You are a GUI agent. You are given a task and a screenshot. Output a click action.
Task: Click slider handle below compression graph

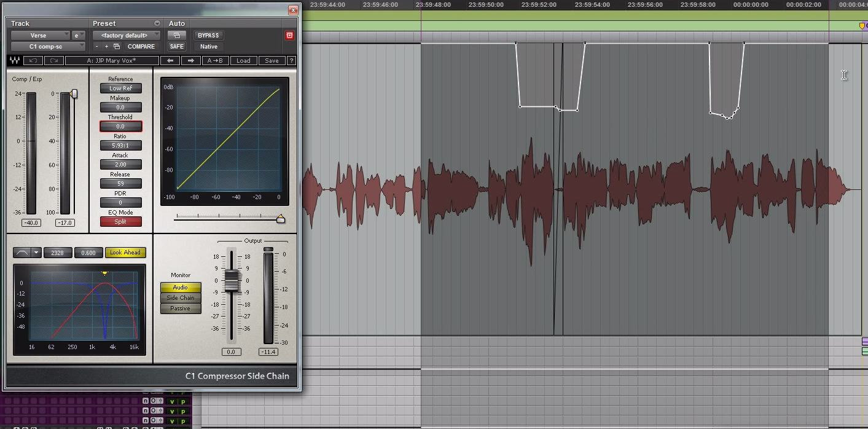tap(281, 219)
